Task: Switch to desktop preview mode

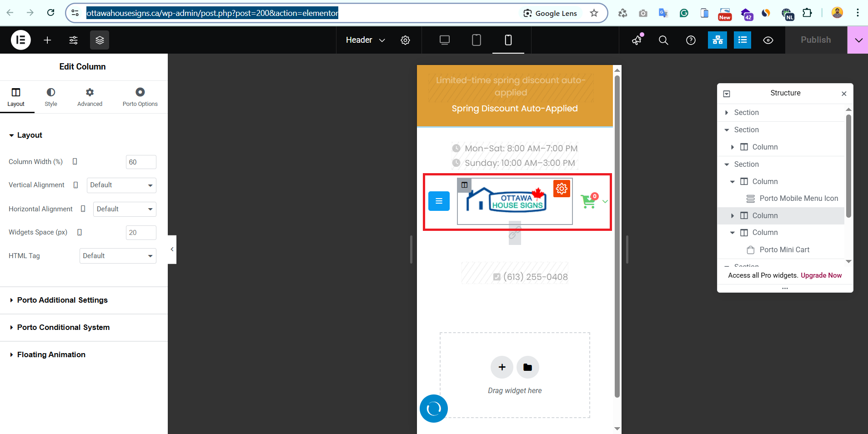Action: point(445,40)
